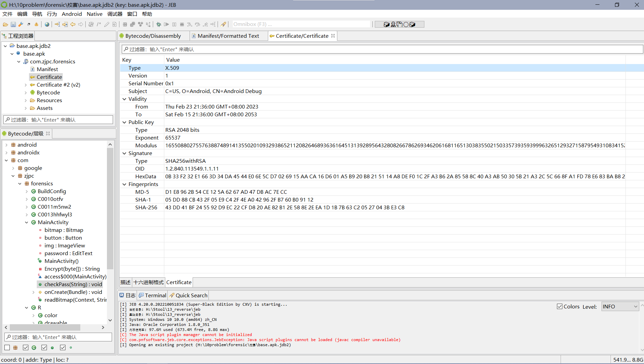
Task: Click the step-over debugger icon
Action: (x=197, y=24)
